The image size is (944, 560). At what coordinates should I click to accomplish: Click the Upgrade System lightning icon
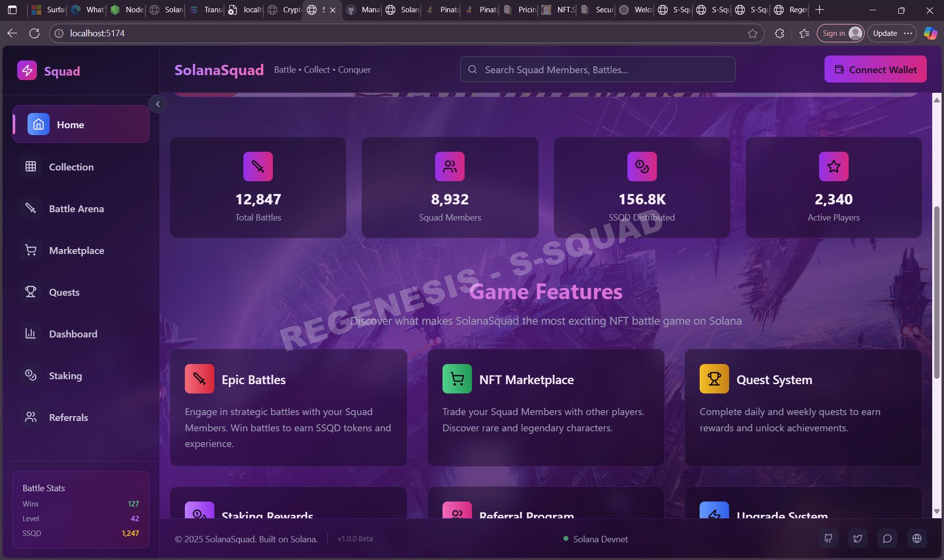click(714, 510)
